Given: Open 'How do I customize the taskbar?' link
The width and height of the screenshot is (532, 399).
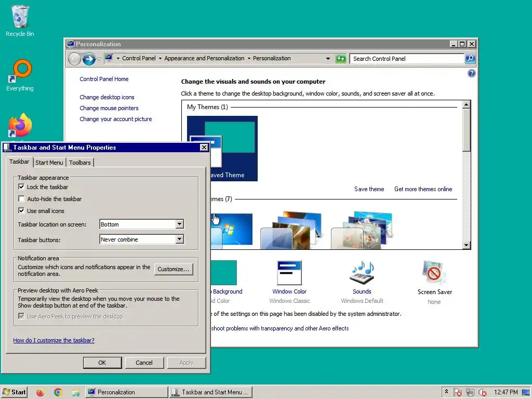Looking at the screenshot, I should [54, 340].
